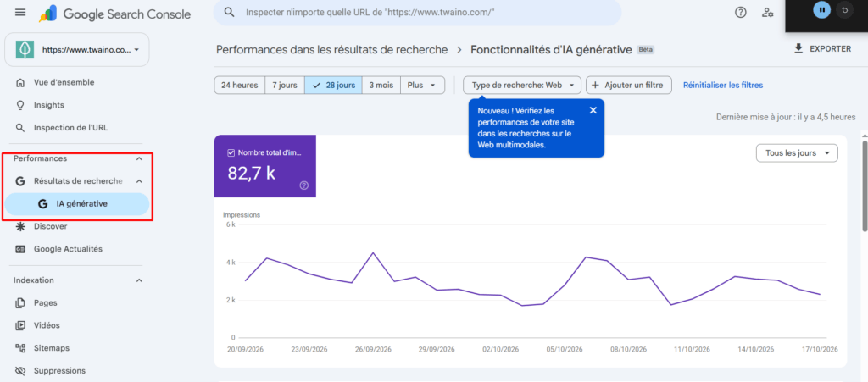The height and width of the screenshot is (382, 868).
Task: Click the Suppressions crossed-eye icon
Action: [x=20, y=370]
